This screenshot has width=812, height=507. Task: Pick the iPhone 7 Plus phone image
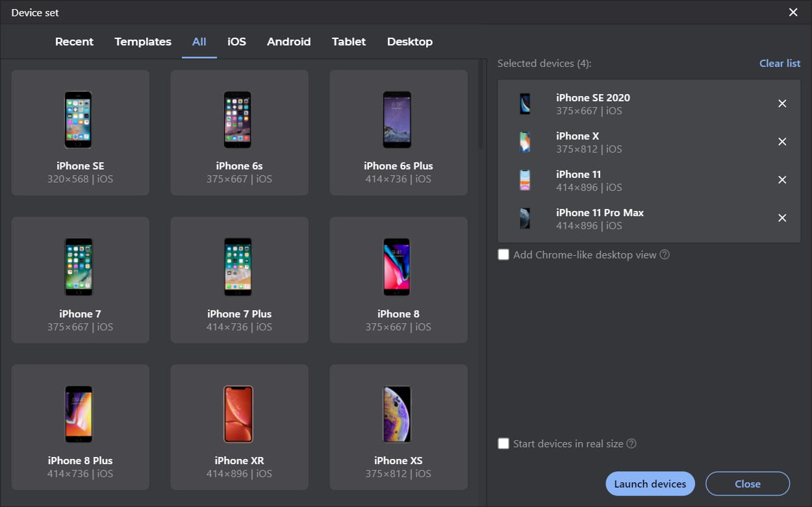[x=238, y=267]
